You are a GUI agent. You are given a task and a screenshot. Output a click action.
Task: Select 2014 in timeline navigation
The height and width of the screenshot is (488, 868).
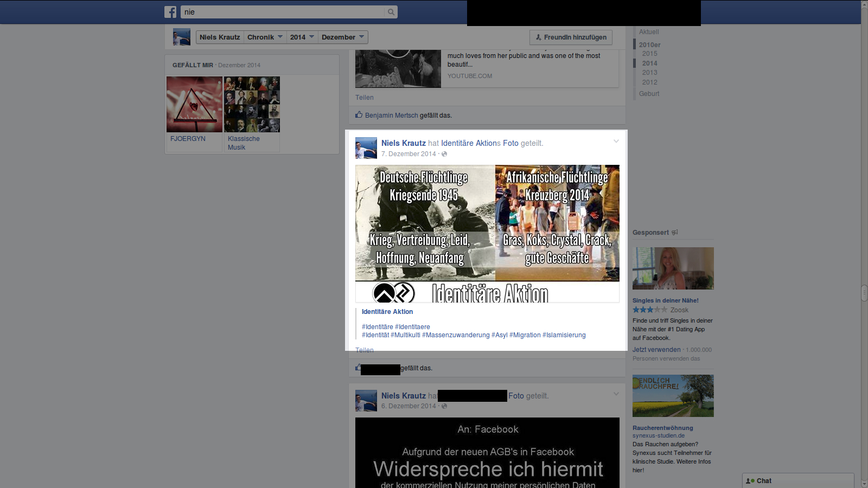[x=649, y=63]
